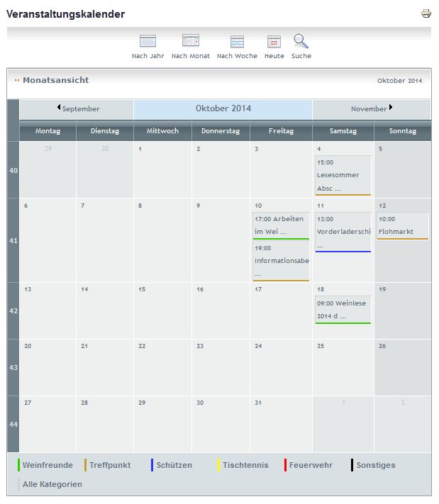439x504 pixels.
Task: Jump to today via Heute icon
Action: [x=274, y=41]
